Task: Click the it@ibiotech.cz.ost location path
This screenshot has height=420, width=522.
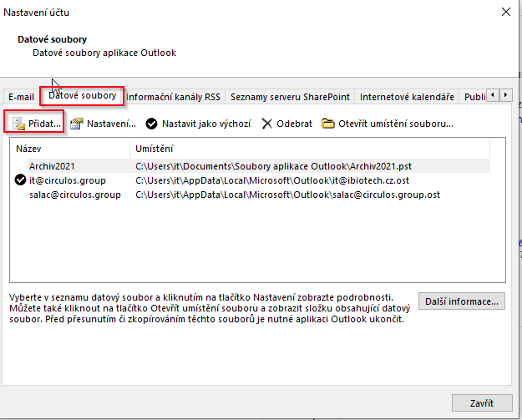Action: coord(272,180)
